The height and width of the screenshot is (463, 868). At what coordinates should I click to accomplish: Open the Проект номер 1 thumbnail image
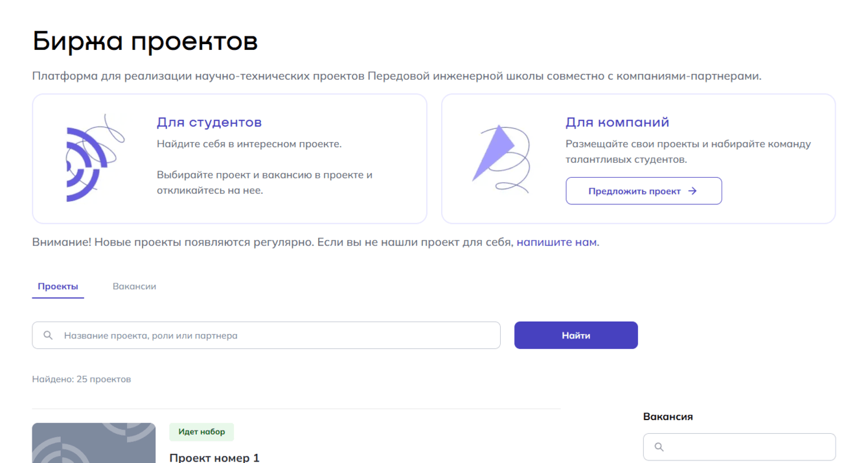point(94,443)
